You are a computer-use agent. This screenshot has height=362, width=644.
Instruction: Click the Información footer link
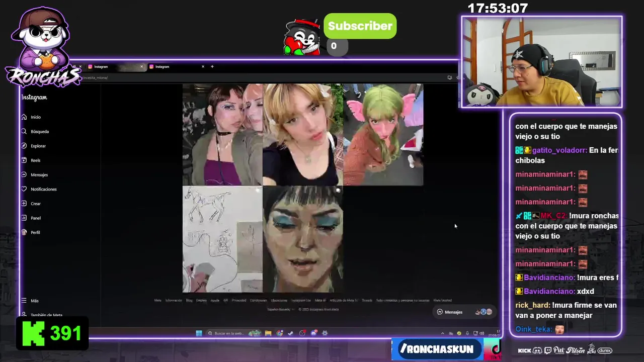pyautogui.click(x=174, y=301)
